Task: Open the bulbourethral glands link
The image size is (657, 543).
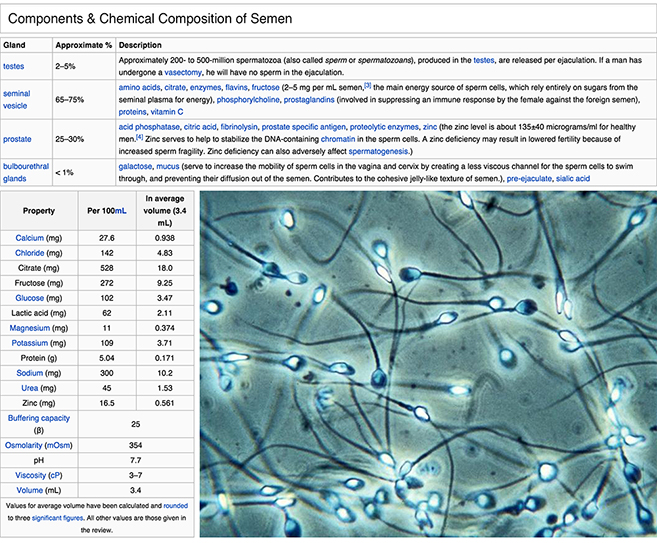Action: click(x=26, y=172)
